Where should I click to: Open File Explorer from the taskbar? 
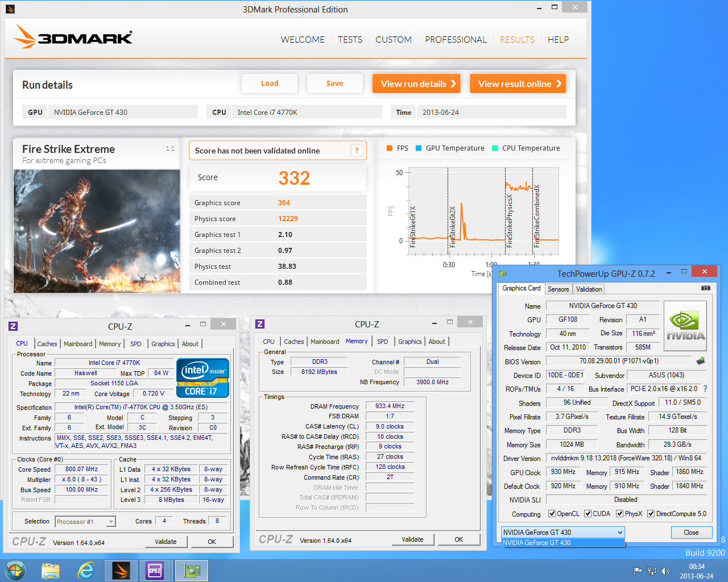click(x=51, y=571)
